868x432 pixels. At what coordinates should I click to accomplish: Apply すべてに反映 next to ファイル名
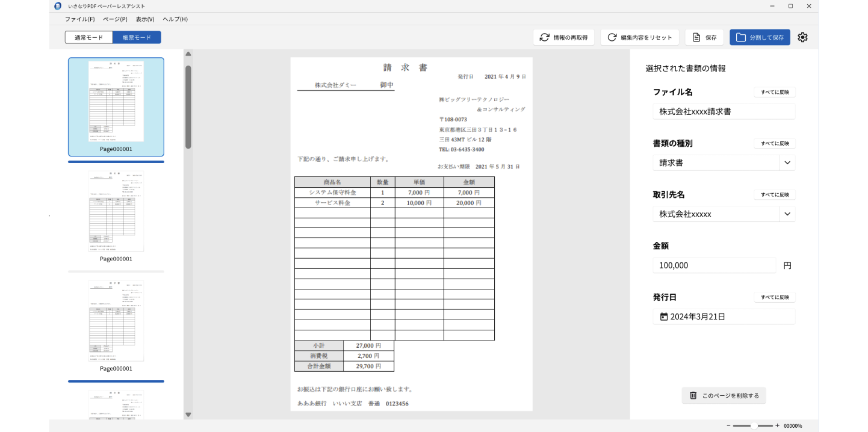[774, 91]
